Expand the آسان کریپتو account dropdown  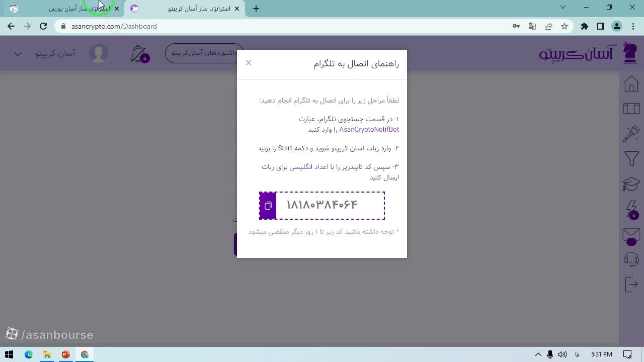[x=18, y=54]
